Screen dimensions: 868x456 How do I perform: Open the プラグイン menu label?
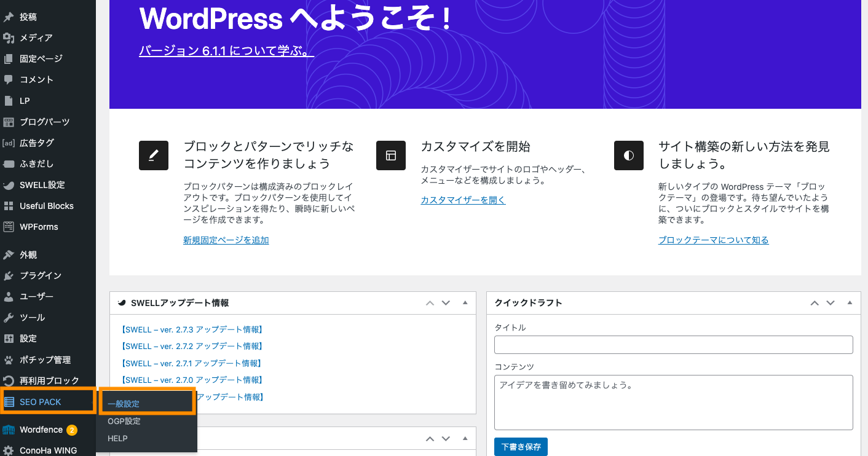pyautogui.click(x=41, y=275)
